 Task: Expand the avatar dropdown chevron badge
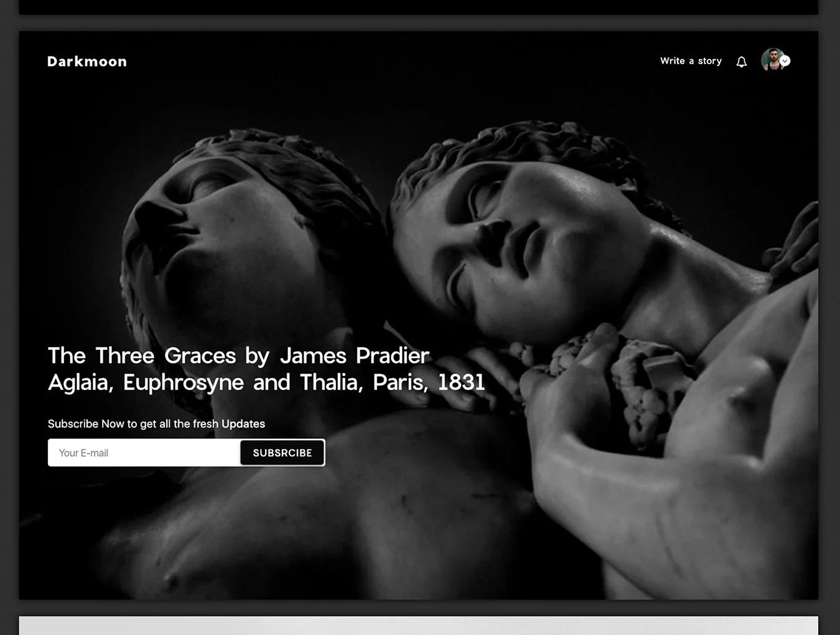point(785,60)
